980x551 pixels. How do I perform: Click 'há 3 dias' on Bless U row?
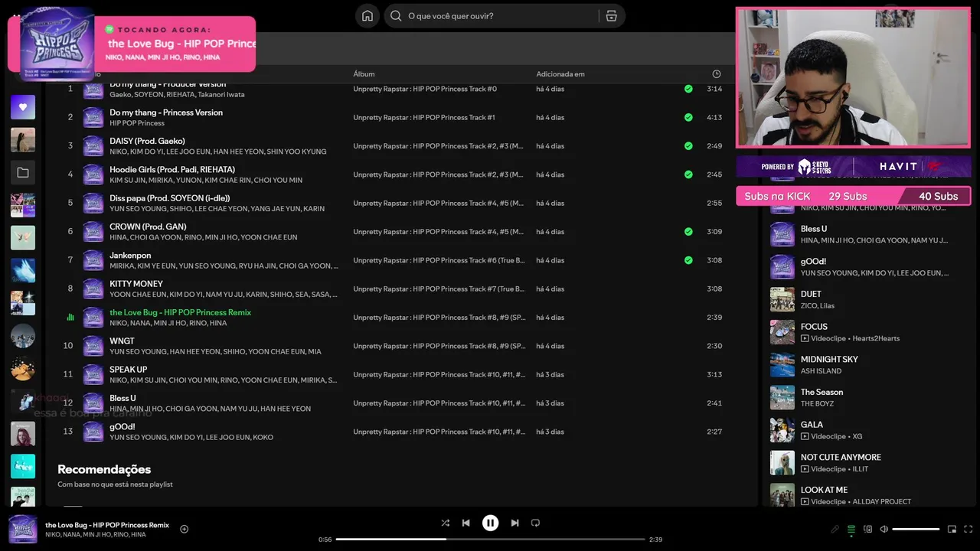tap(550, 403)
